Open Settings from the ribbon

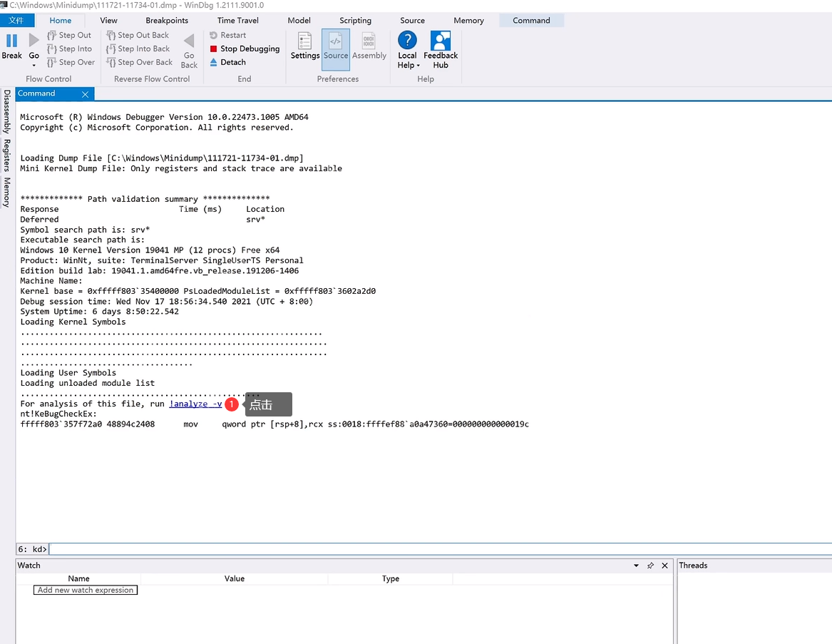tap(305, 41)
